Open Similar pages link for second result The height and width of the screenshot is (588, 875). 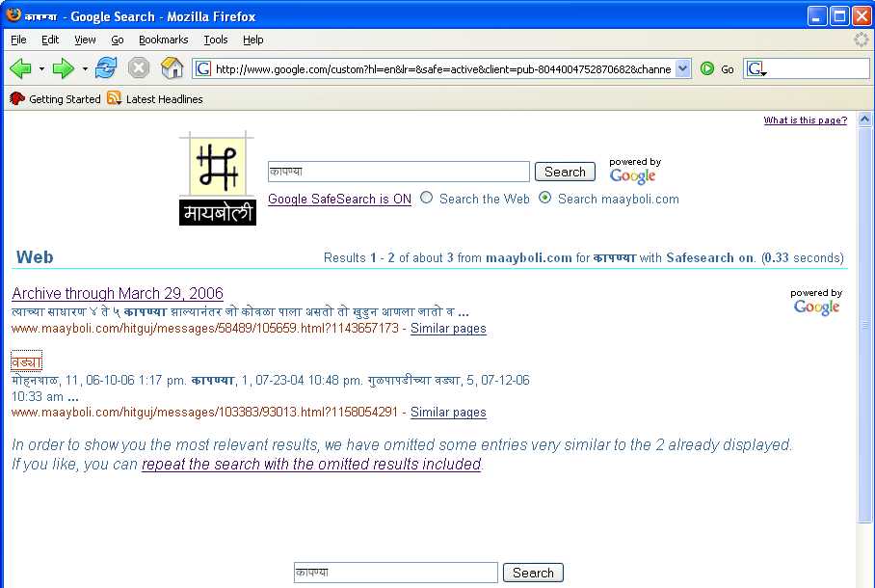point(448,413)
